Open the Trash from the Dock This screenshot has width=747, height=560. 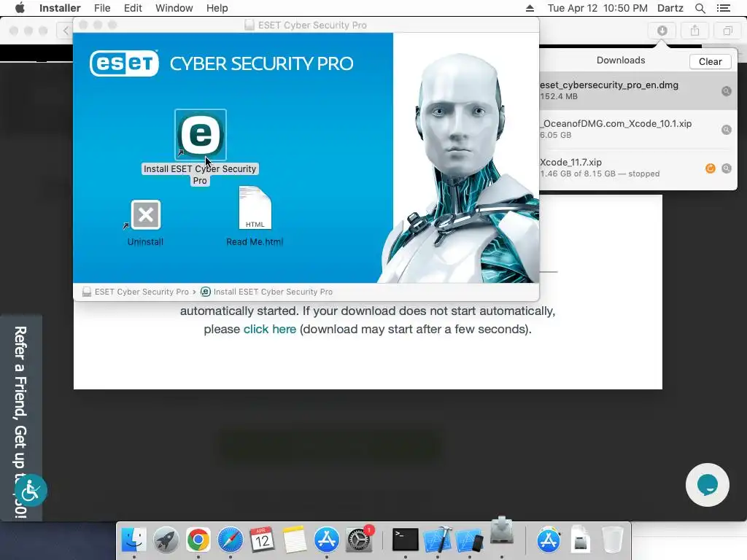point(612,540)
